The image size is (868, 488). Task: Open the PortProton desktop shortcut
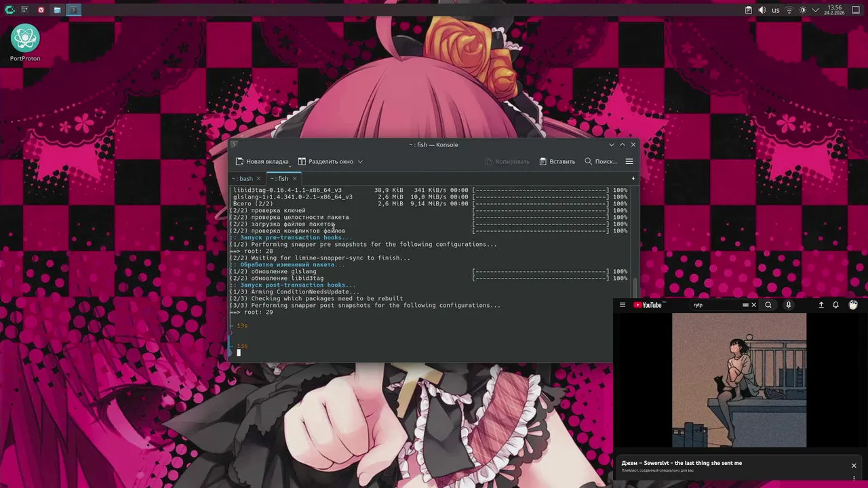tap(25, 43)
